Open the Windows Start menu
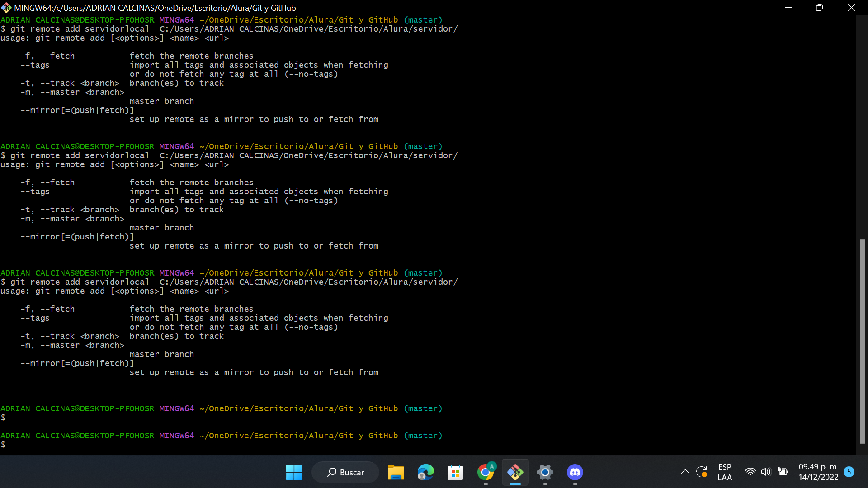Viewport: 868px width, 488px height. (294, 472)
